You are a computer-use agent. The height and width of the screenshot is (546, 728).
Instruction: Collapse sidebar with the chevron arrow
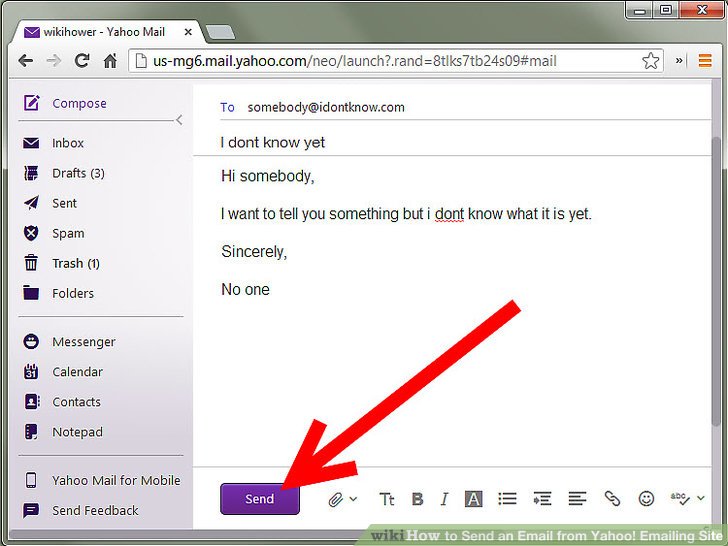179,120
